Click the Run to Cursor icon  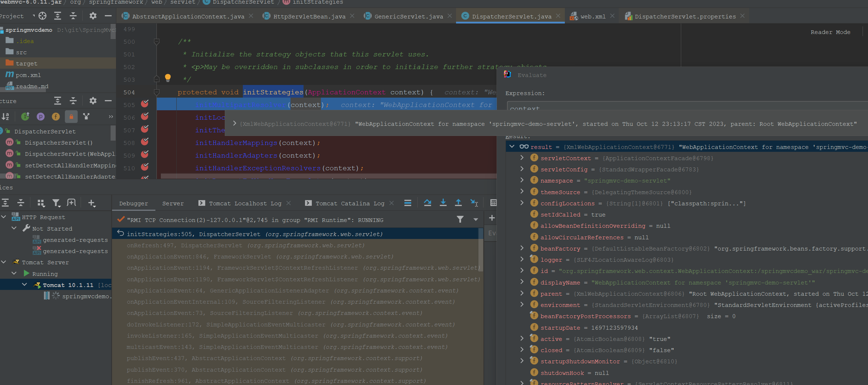(x=474, y=203)
